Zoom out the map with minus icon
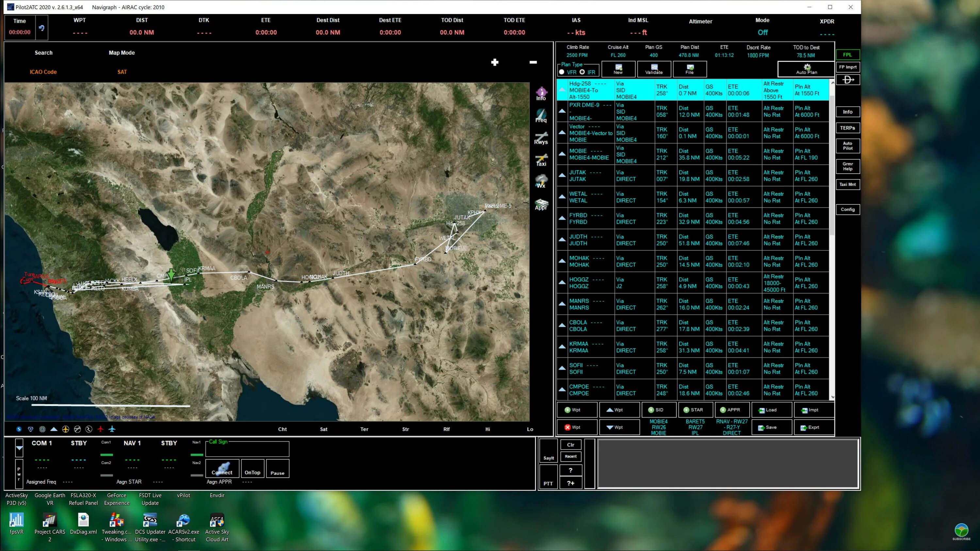Image resolution: width=980 pixels, height=551 pixels. 533,62
